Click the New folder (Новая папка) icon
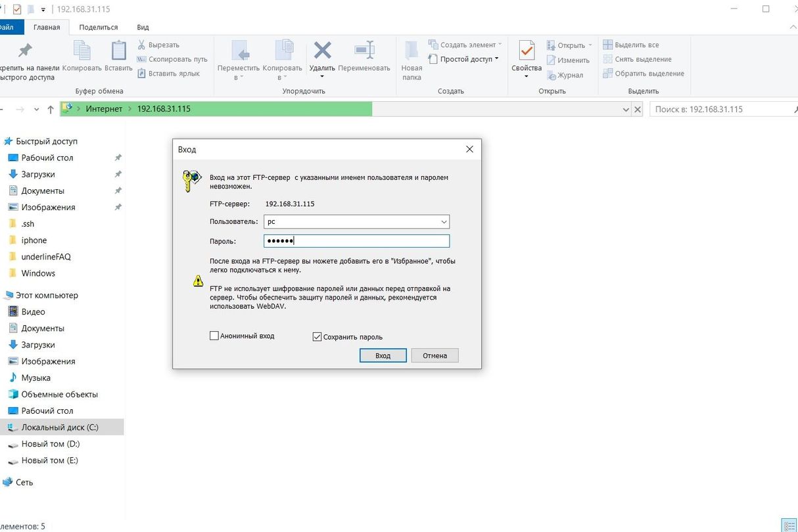 tap(411, 51)
